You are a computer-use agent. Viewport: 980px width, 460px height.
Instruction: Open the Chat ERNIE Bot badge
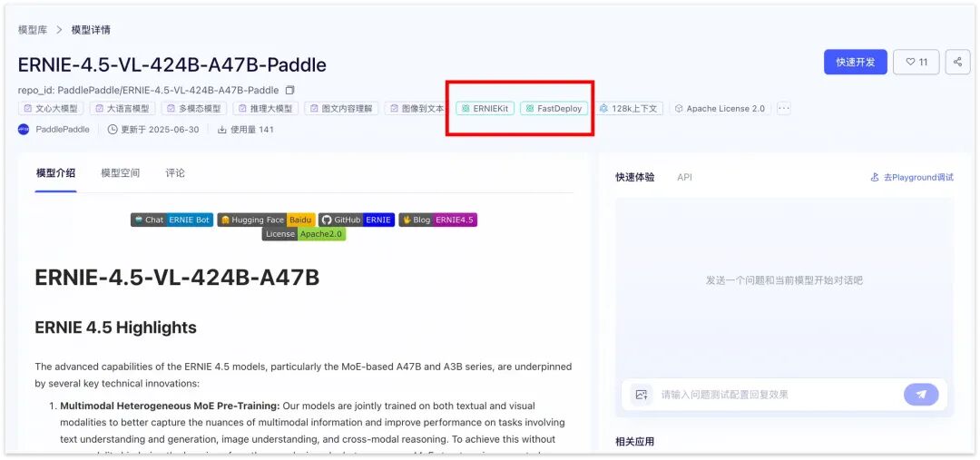coord(171,220)
